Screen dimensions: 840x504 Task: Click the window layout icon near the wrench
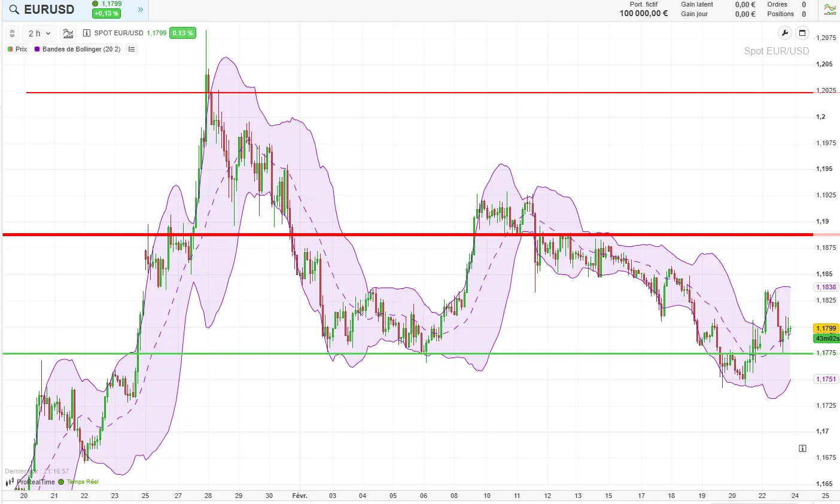(802, 33)
